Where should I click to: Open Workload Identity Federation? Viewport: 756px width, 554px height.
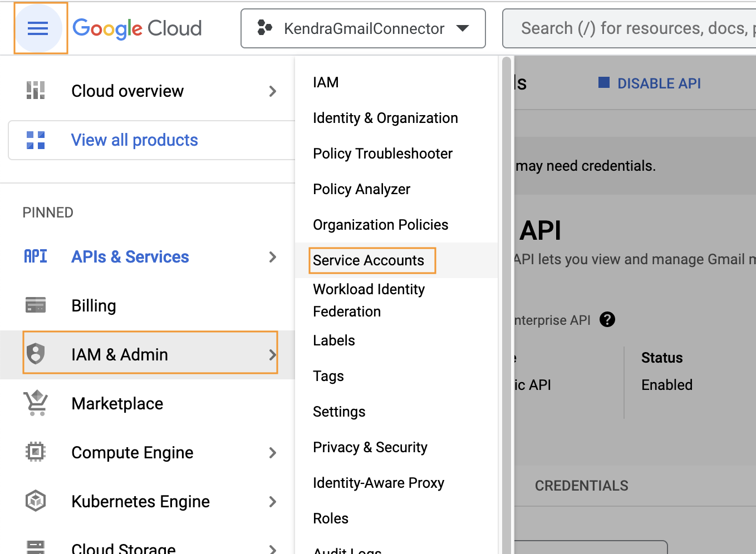369,300
